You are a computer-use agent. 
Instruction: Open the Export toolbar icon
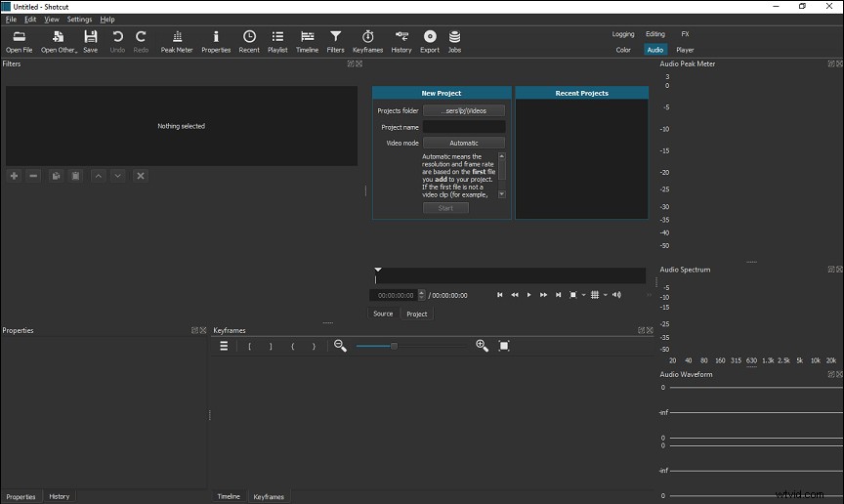pyautogui.click(x=430, y=41)
